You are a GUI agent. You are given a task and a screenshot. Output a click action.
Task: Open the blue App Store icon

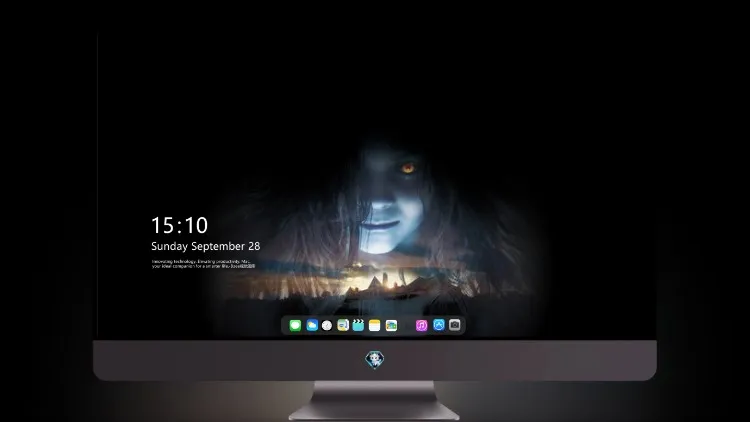(x=439, y=325)
